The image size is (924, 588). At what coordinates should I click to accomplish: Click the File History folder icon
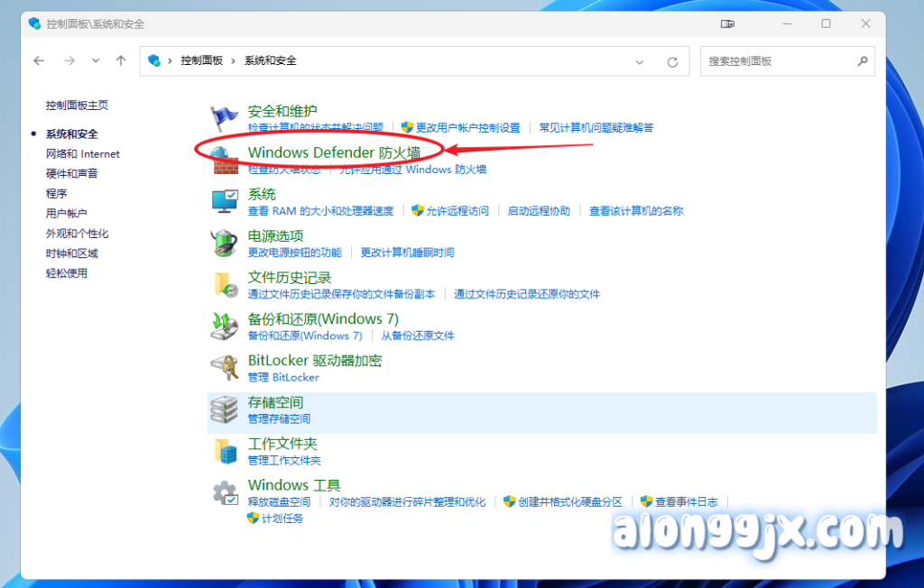[224, 284]
